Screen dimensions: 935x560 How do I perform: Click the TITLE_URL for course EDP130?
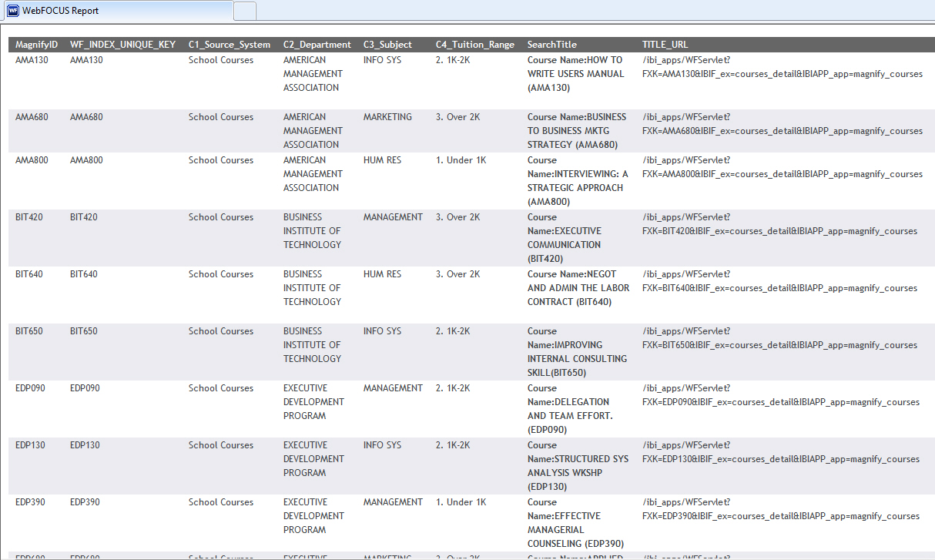780,452
